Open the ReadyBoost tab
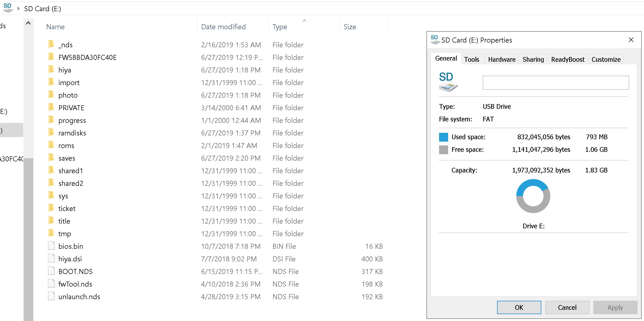This screenshot has width=644, height=321. click(568, 59)
